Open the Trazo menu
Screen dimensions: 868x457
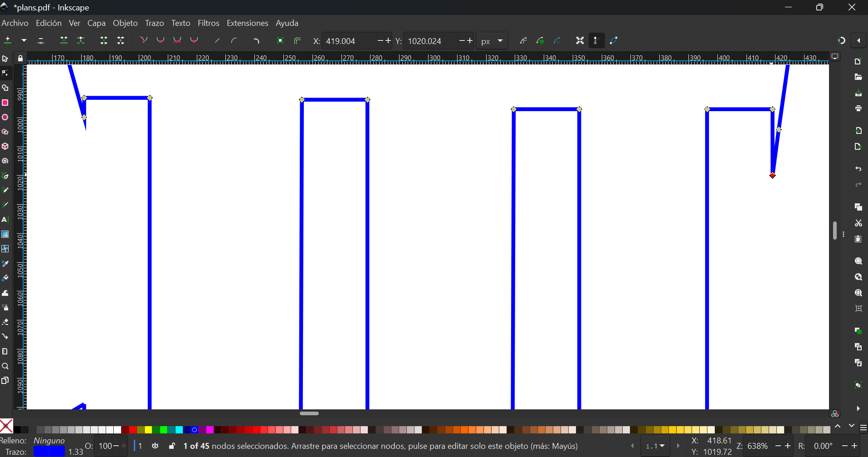[x=154, y=23]
